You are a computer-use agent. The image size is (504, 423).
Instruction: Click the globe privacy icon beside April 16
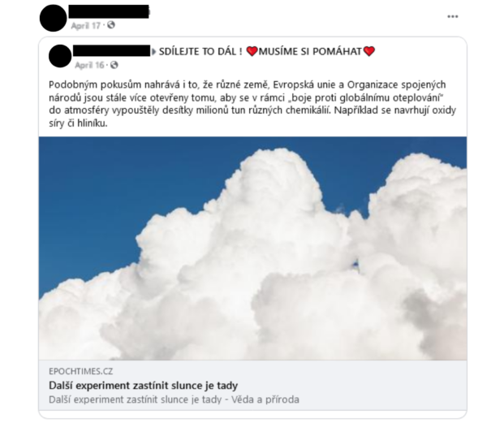114,65
